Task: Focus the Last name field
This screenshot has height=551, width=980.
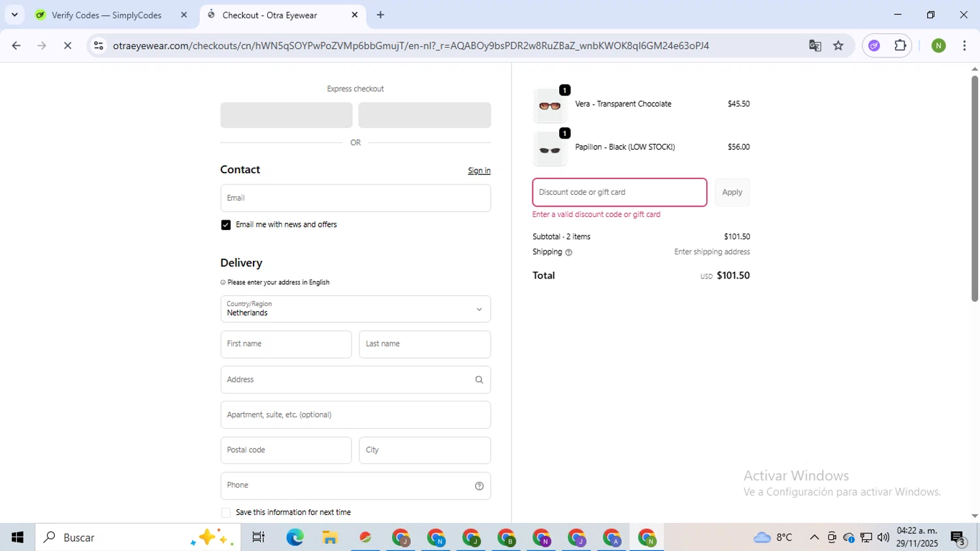Action: coord(425,344)
